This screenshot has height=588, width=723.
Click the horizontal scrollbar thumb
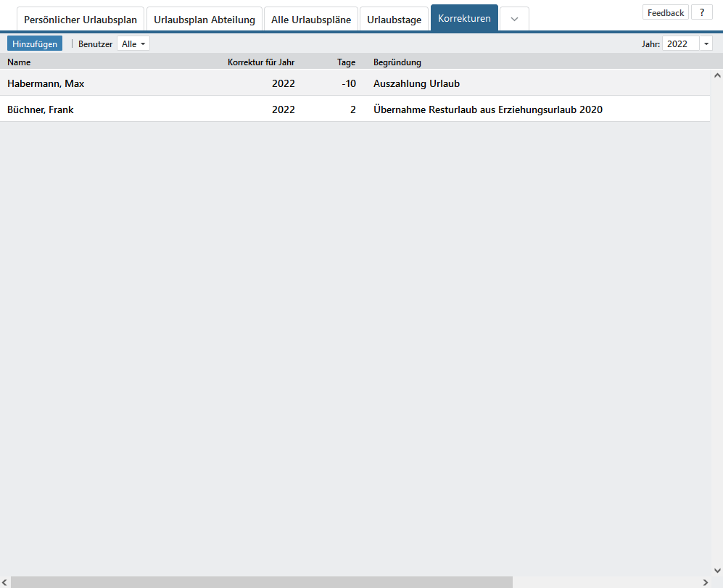point(261,582)
